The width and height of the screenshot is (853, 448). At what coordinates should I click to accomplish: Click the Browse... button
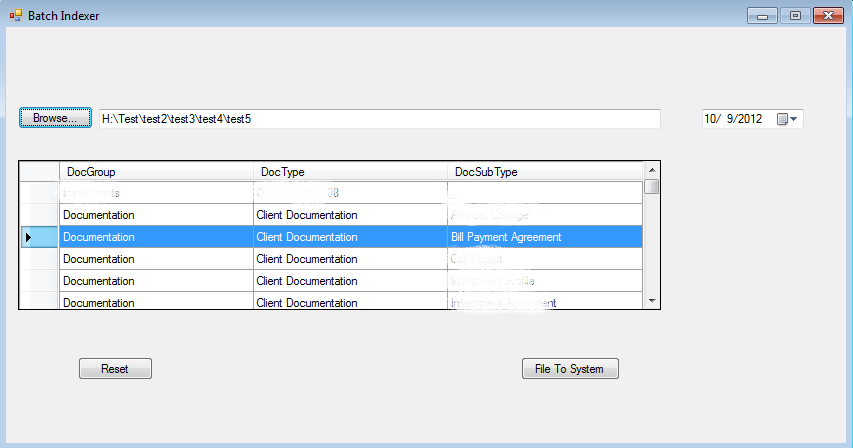click(x=55, y=118)
